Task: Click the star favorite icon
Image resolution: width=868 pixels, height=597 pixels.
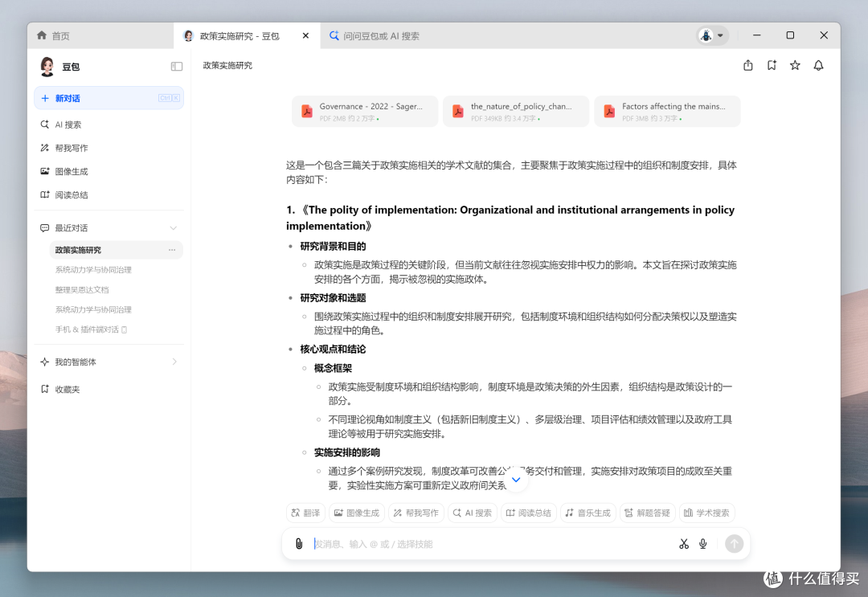Action: coord(795,65)
